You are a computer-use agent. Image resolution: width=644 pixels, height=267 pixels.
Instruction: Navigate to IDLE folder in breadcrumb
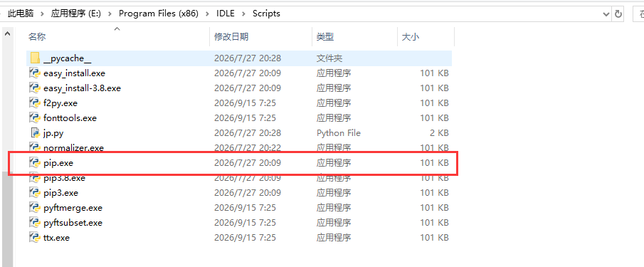click(x=226, y=14)
